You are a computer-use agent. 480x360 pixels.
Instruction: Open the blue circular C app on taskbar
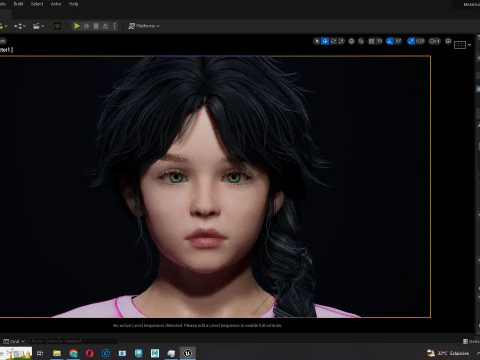(106, 353)
